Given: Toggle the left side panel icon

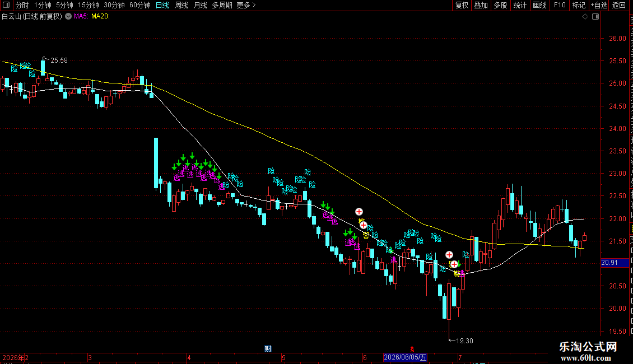Looking at the screenshot, I should tap(6, 5).
